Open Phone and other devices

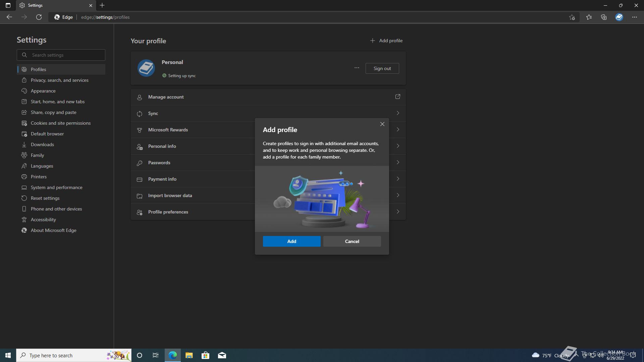pos(61,209)
